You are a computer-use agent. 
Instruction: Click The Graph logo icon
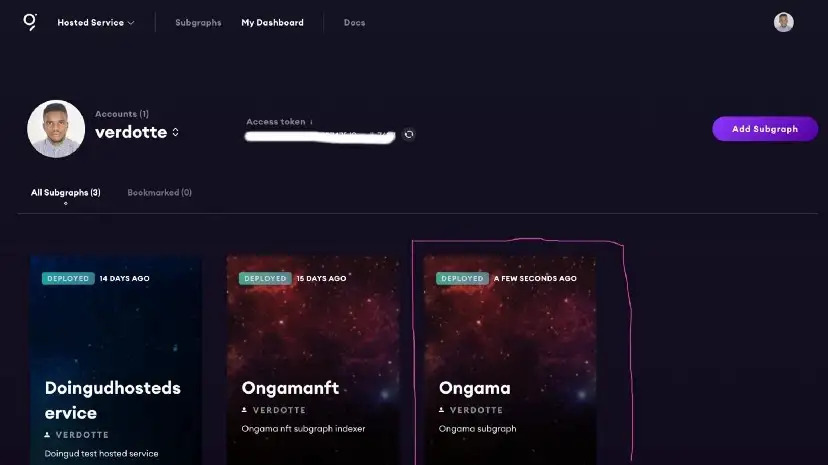click(x=30, y=22)
